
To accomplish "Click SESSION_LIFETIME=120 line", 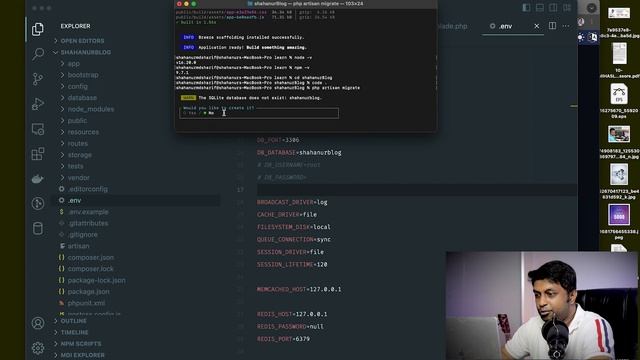I will [x=292, y=265].
